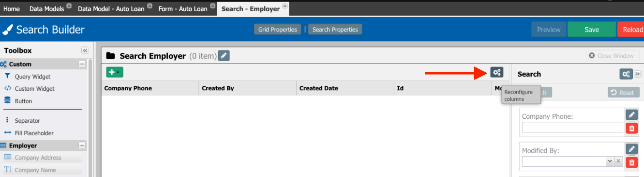Open Search panel settings gear

pos(626,74)
